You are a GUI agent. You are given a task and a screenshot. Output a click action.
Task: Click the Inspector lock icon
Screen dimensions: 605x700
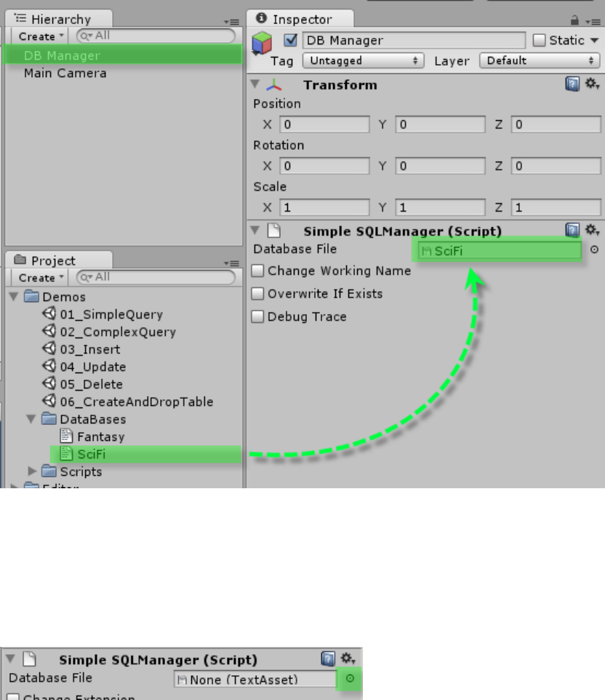click(574, 20)
